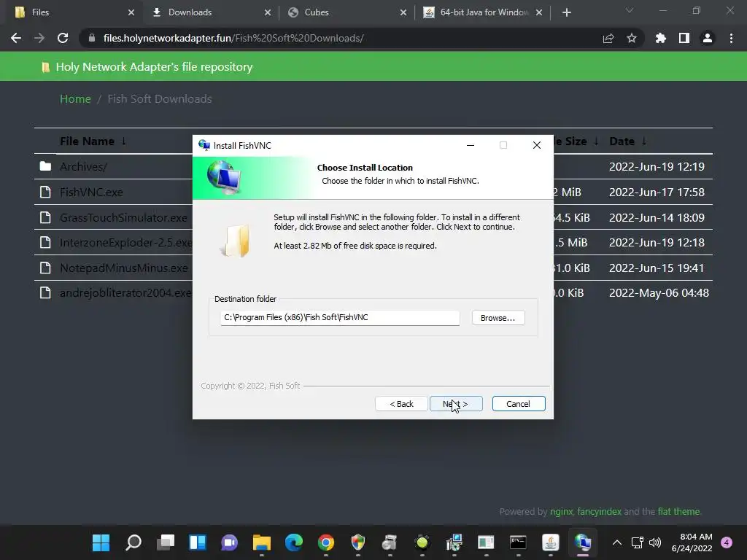This screenshot has height=560, width=747.
Task: Click the address bar URL
Action: coord(233,38)
